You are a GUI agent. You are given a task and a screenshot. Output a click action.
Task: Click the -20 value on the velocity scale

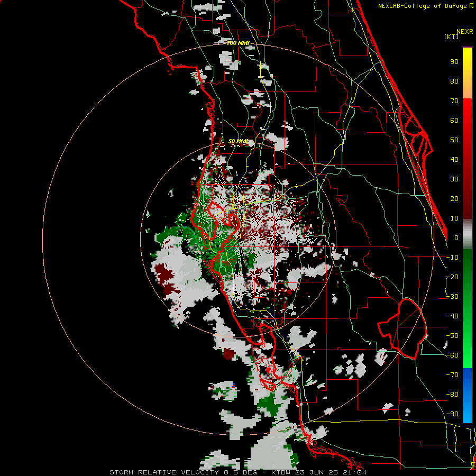tap(452, 277)
